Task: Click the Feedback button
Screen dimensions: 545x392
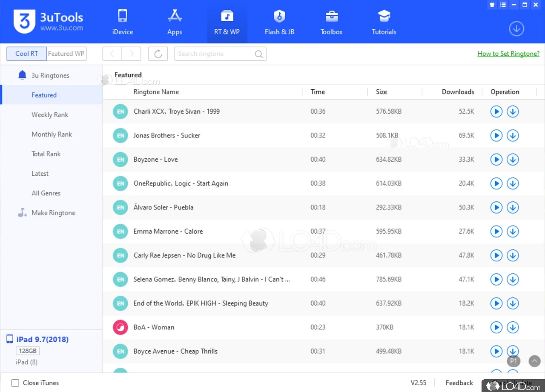Action: pos(459,383)
